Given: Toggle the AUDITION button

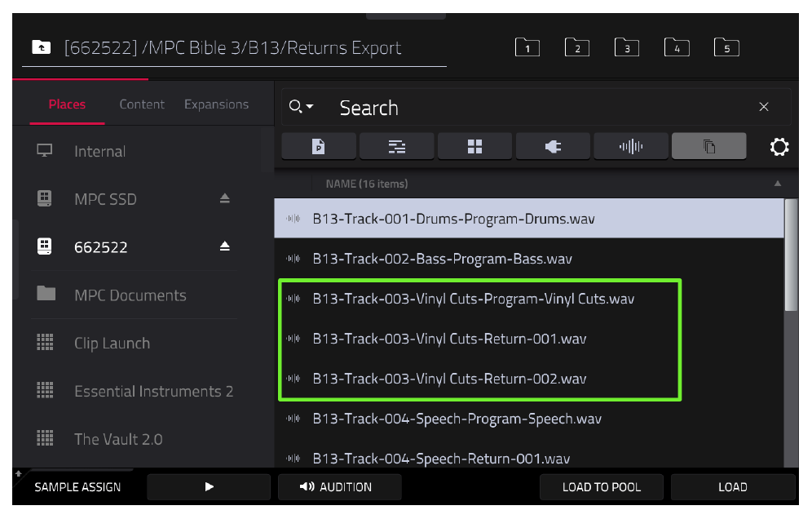Looking at the screenshot, I should click(x=340, y=487).
